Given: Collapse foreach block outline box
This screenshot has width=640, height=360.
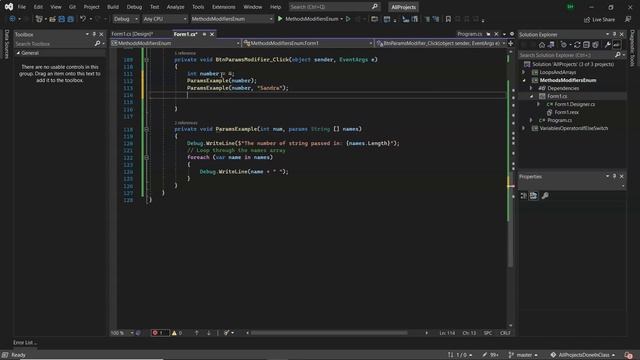Looking at the screenshot, I should (x=147, y=157).
